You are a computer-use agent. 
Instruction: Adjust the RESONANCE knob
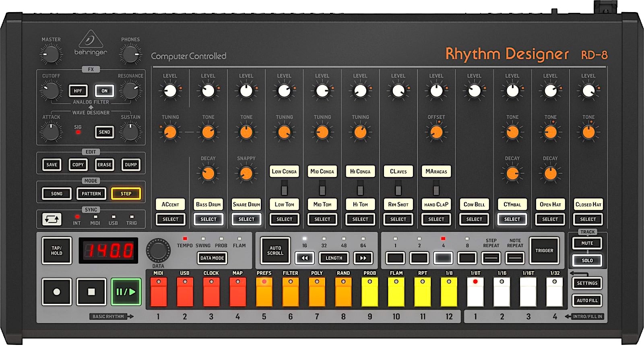(x=130, y=91)
